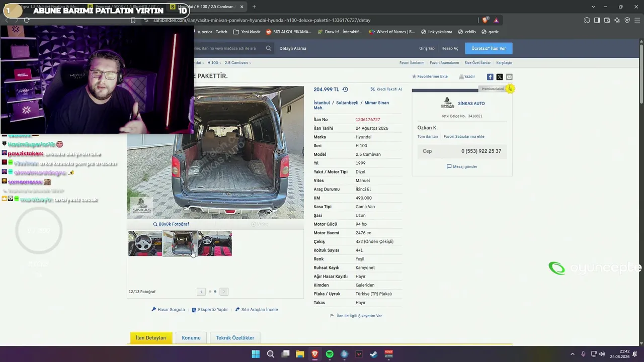Open Size Özel İlanlar link
Screen dimensions: 644x362
coord(477,63)
